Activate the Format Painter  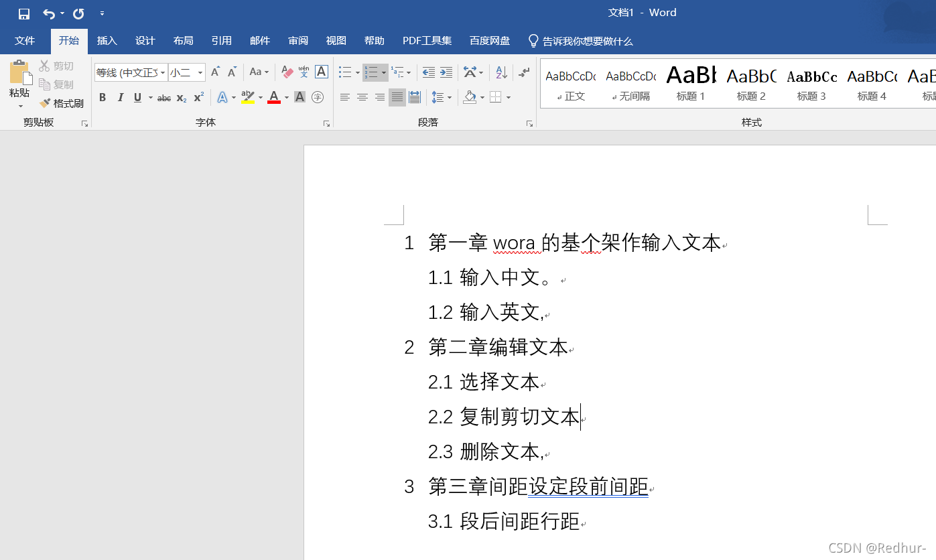[x=62, y=102]
